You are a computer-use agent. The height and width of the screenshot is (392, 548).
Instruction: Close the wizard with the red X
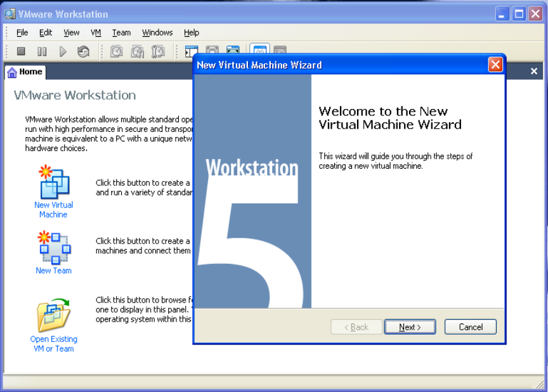pyautogui.click(x=495, y=65)
